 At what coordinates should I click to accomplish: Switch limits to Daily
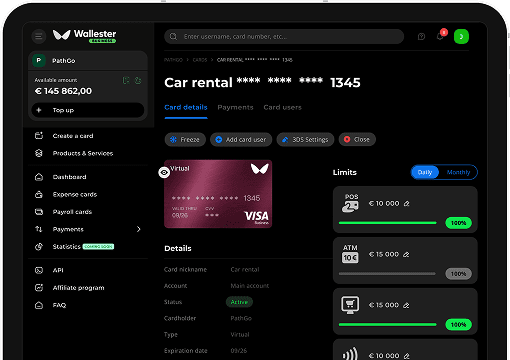click(425, 172)
